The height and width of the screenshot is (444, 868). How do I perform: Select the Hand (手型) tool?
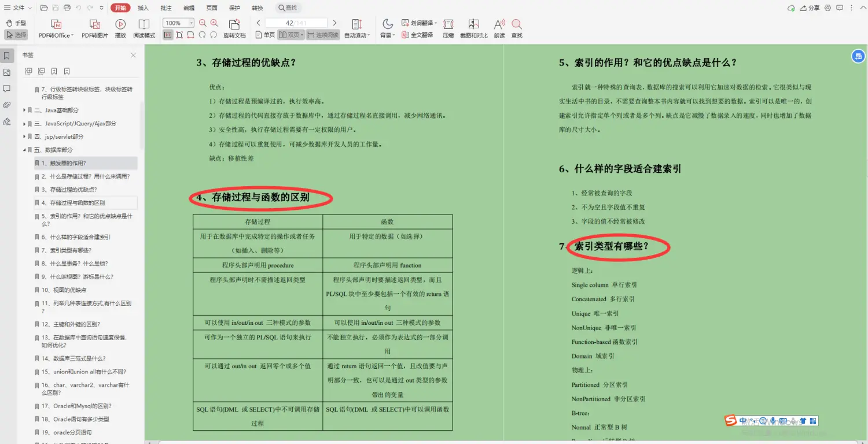pyautogui.click(x=16, y=23)
